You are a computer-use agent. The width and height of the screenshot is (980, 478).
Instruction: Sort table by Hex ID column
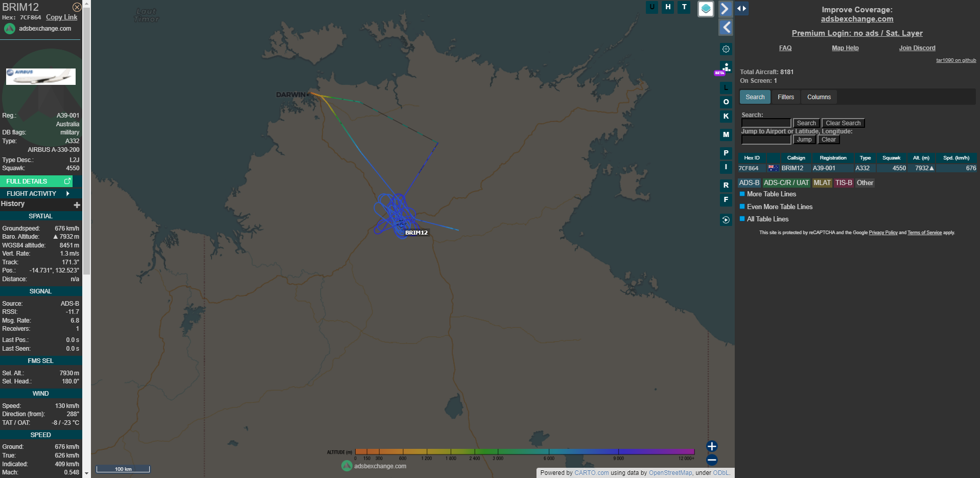[x=752, y=158]
